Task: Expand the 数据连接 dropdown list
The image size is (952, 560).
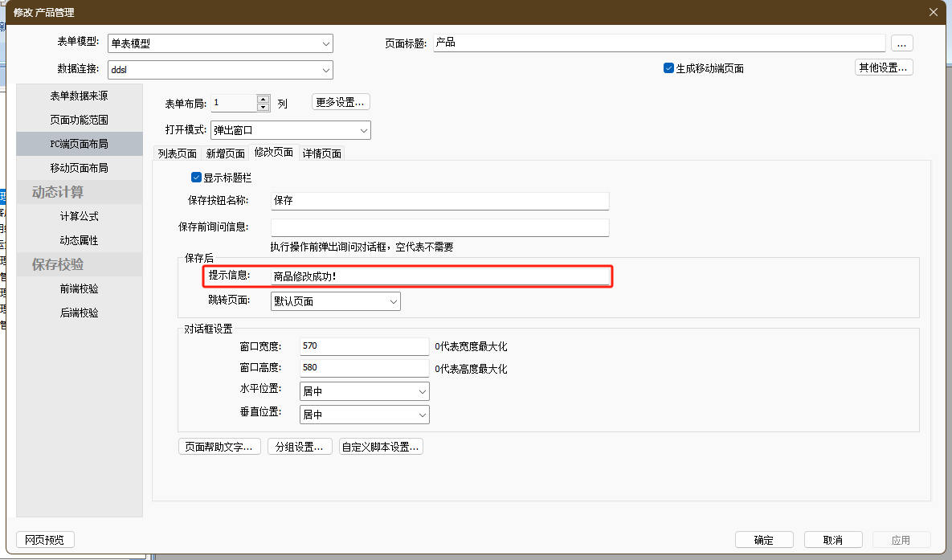Action: [x=325, y=71]
